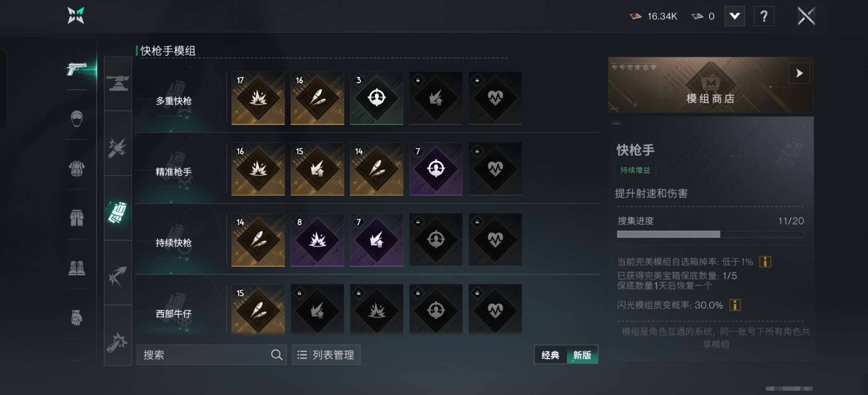Open the gloves category icon
Image resolution: width=868 pixels, height=395 pixels.
76,317
